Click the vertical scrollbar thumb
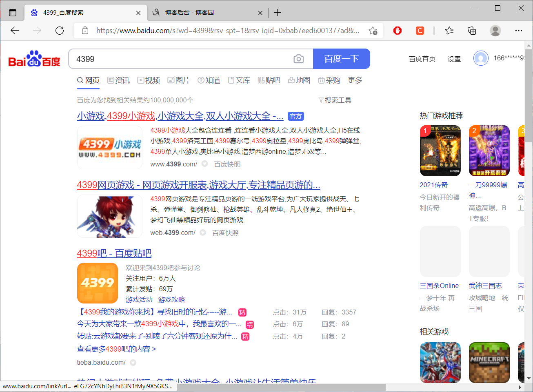Screen dimensions: 533x392 529,96
